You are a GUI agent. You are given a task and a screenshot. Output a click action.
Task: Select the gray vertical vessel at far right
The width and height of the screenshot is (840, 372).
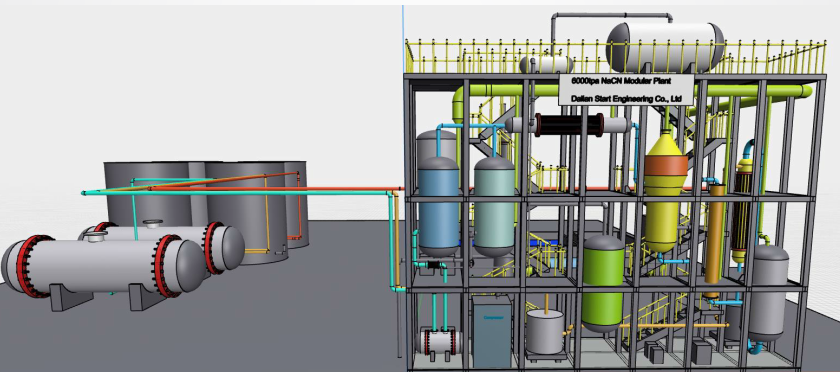tap(768, 293)
